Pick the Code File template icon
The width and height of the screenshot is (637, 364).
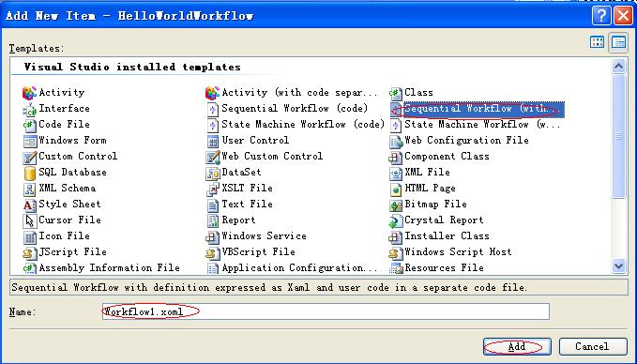click(x=29, y=125)
